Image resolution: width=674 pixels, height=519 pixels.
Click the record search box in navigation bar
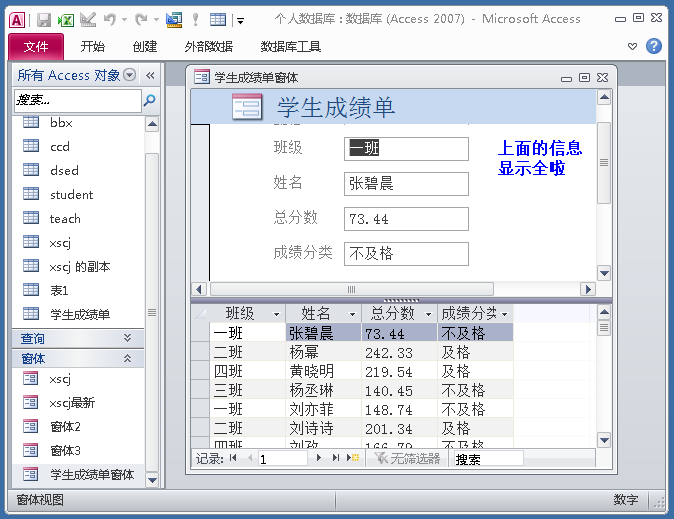point(489,459)
